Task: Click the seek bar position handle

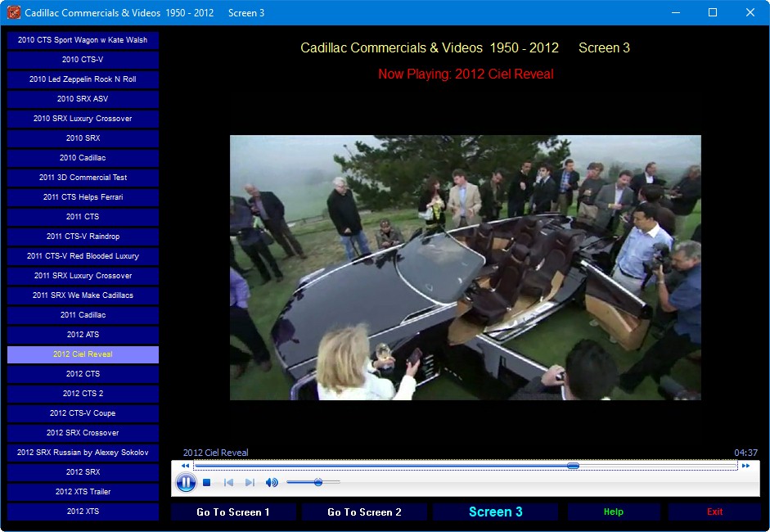Action: coord(573,466)
